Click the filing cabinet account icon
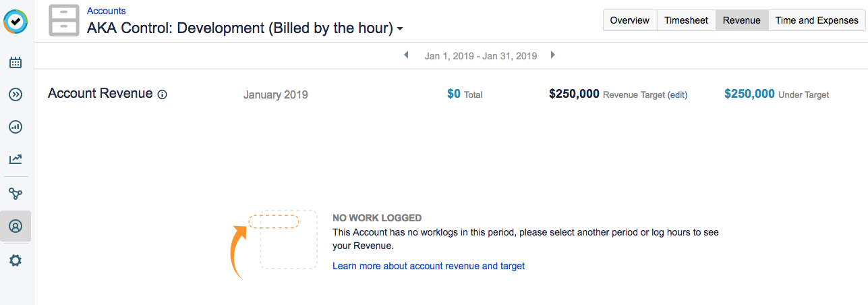The height and width of the screenshot is (305, 868). tap(64, 21)
